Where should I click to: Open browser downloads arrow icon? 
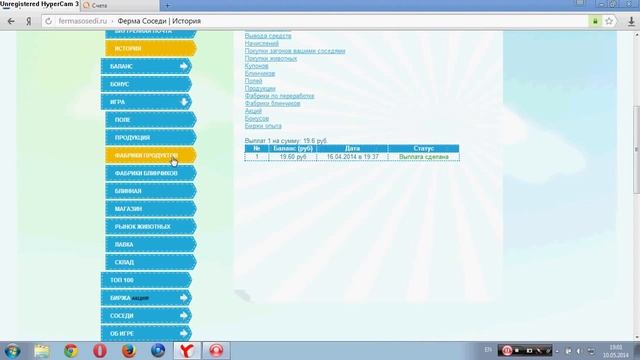click(631, 21)
